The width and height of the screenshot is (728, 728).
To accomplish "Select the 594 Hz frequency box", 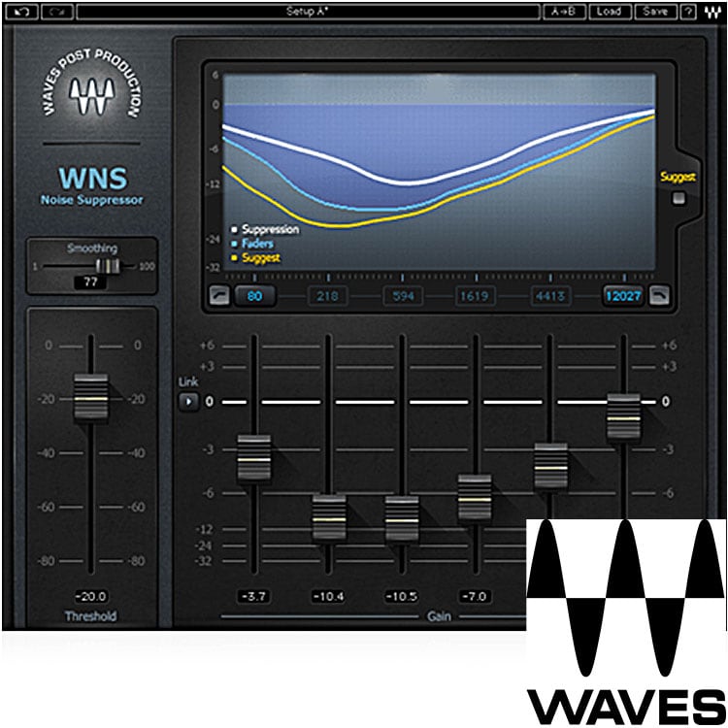I will (x=403, y=296).
